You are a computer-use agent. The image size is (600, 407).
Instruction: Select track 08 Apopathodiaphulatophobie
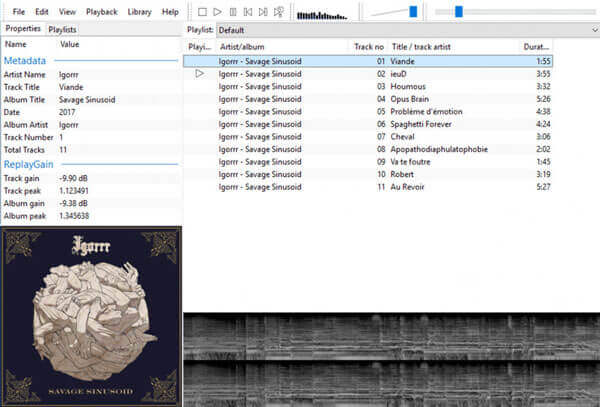368,149
